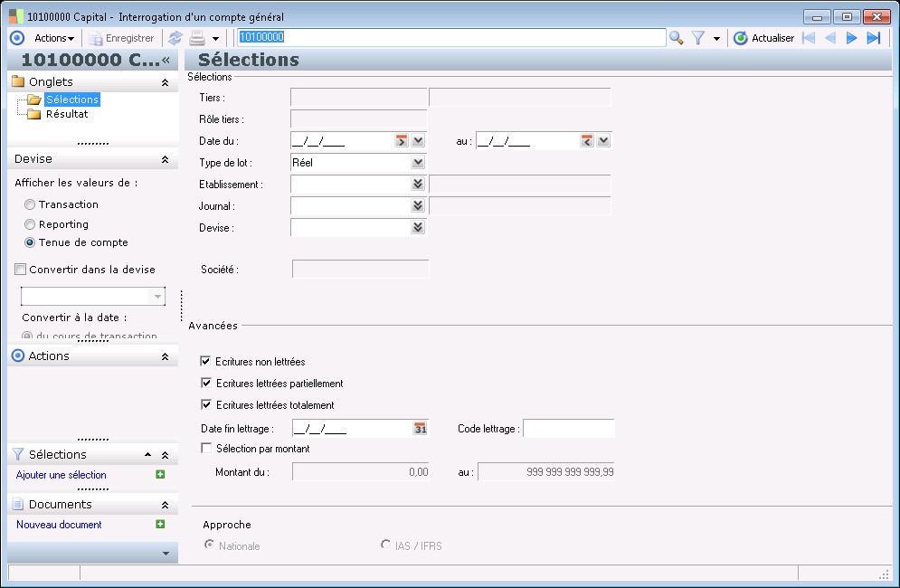Select the IAS / IFRS radio button

pyautogui.click(x=385, y=544)
